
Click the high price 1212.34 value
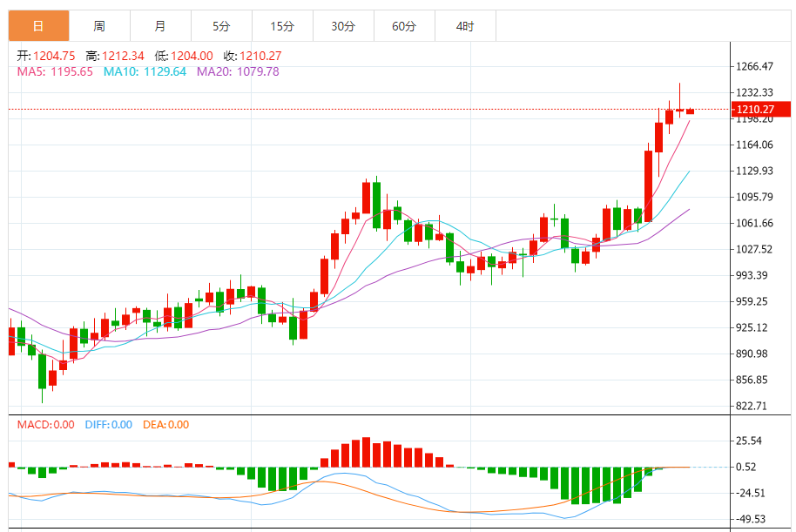pos(123,56)
